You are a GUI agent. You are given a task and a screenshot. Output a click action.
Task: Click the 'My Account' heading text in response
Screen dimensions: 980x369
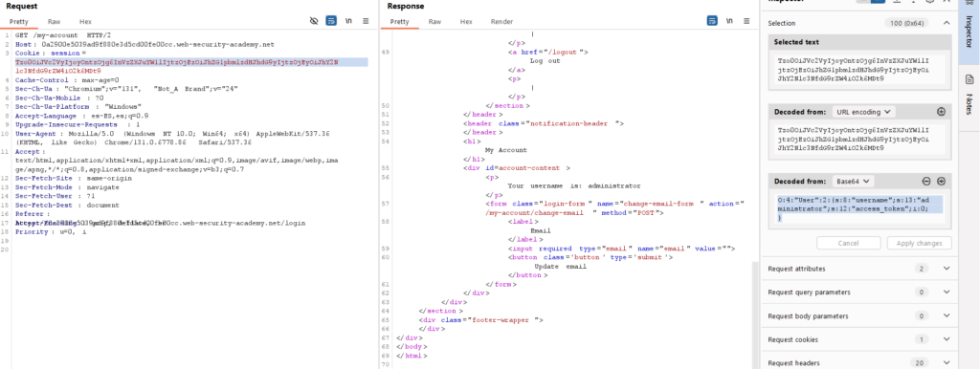click(505, 150)
